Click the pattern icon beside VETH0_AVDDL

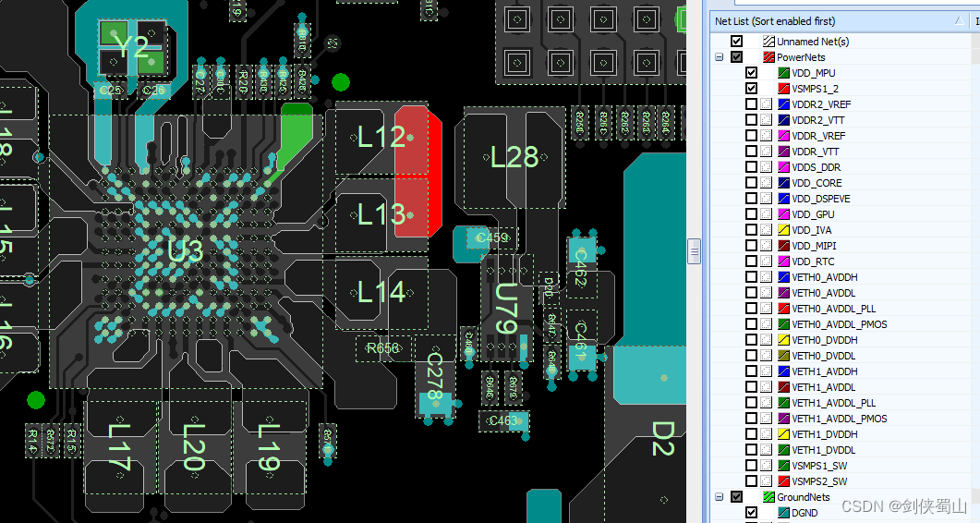[x=767, y=292]
